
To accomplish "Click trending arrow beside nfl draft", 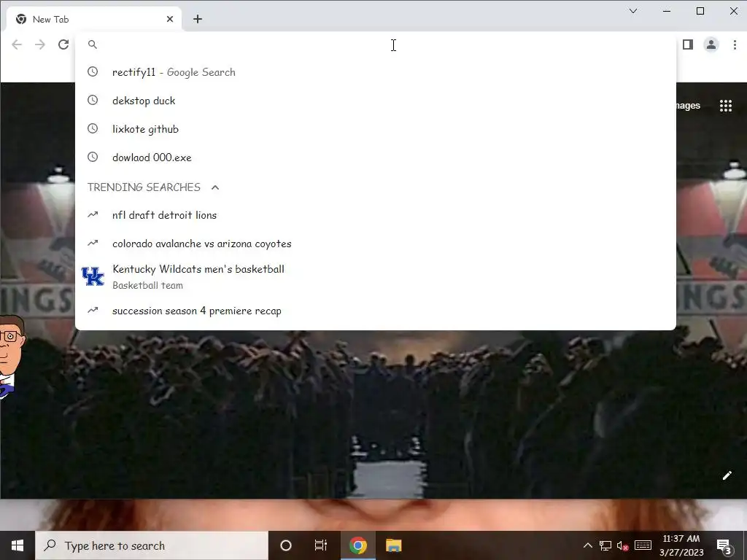I will pyautogui.click(x=93, y=215).
